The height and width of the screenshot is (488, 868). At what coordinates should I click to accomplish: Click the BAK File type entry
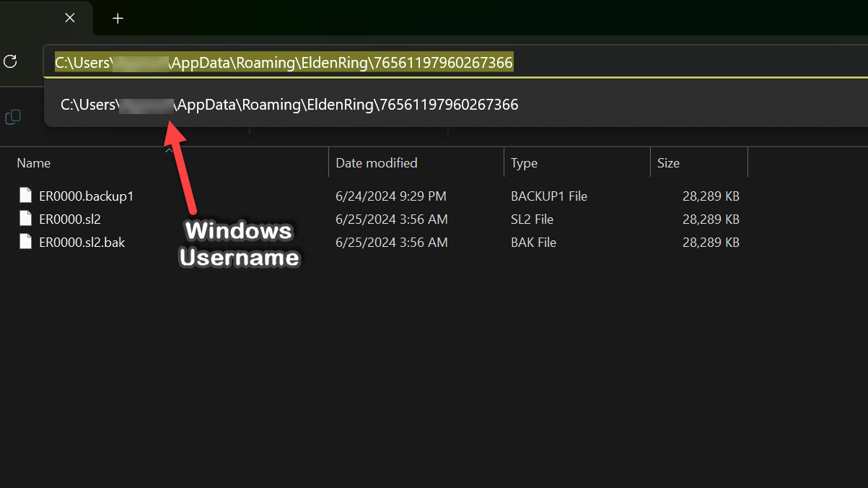(x=534, y=242)
